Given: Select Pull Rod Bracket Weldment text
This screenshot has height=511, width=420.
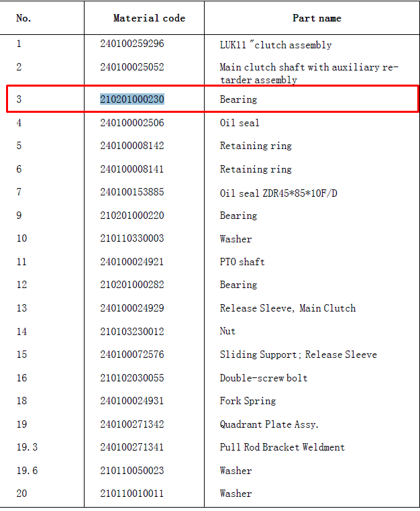Looking at the screenshot, I should point(282,447).
